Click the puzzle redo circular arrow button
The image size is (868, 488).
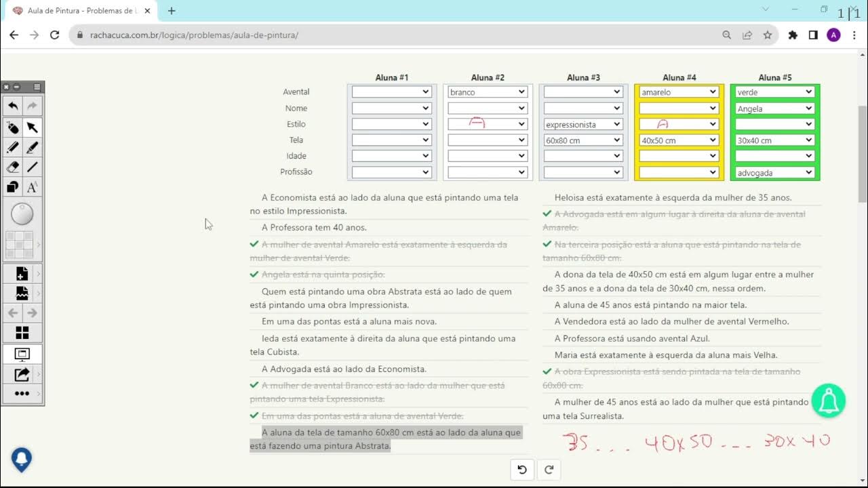(549, 470)
